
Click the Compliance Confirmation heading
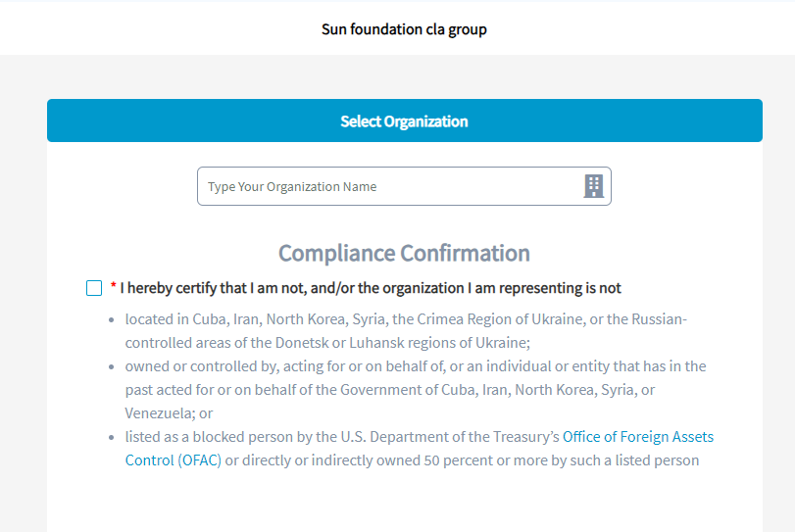[x=404, y=254]
